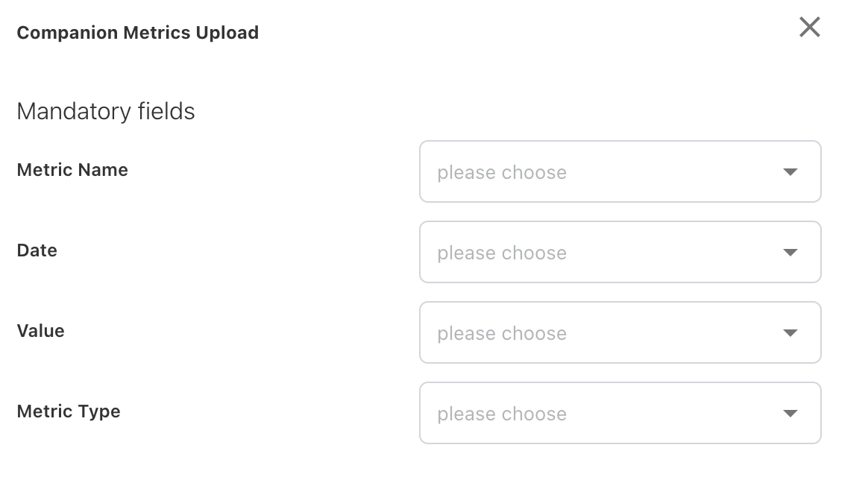Image resolution: width=868 pixels, height=477 pixels.
Task: Click the word 'Upload' in the dialog title
Action: click(229, 33)
